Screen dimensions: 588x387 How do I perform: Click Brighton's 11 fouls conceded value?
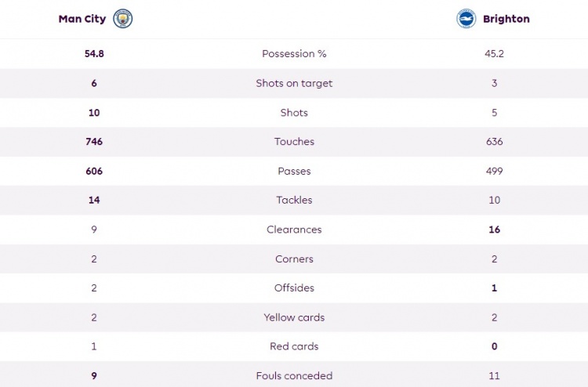tap(494, 376)
